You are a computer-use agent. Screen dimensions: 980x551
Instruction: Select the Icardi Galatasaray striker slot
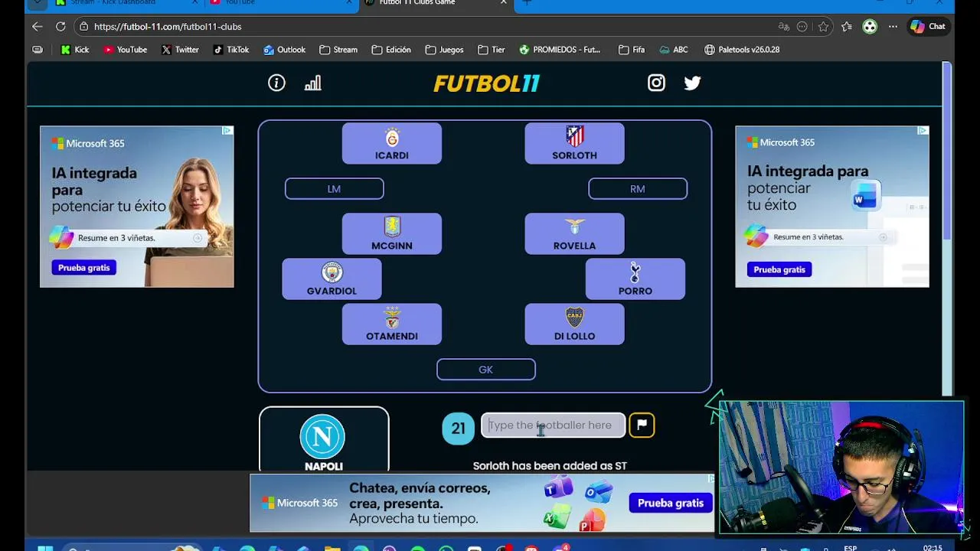[x=392, y=143]
